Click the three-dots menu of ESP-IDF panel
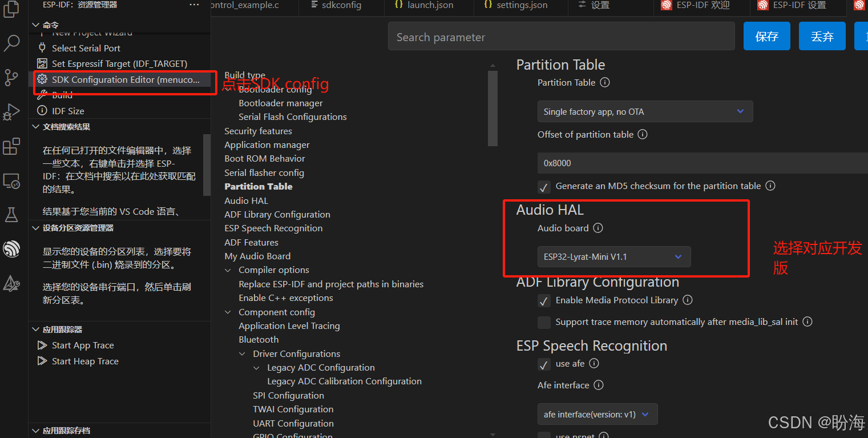The image size is (868, 438). pos(195,5)
